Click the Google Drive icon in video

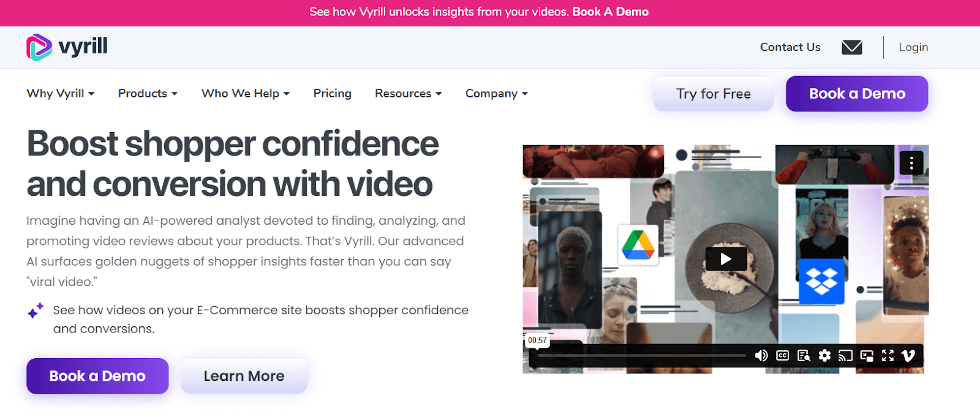[x=638, y=245]
